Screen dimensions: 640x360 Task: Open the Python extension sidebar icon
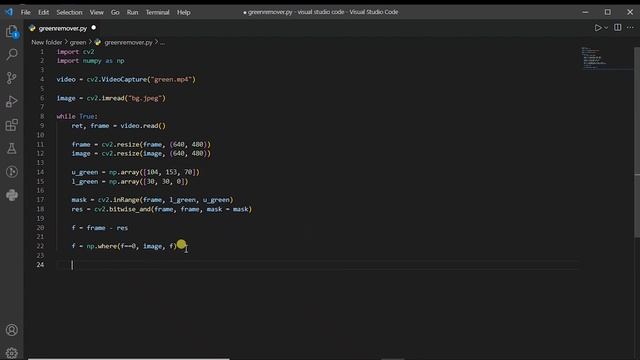coord(12,195)
